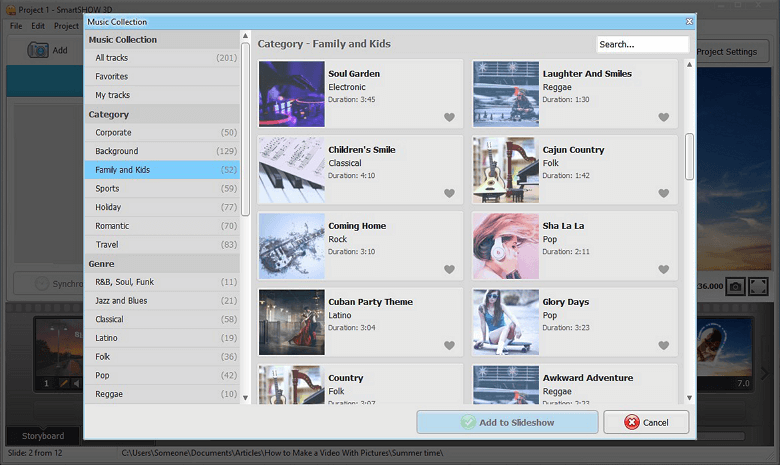
Task: Click track list scroll up arrow
Action: click(689, 65)
